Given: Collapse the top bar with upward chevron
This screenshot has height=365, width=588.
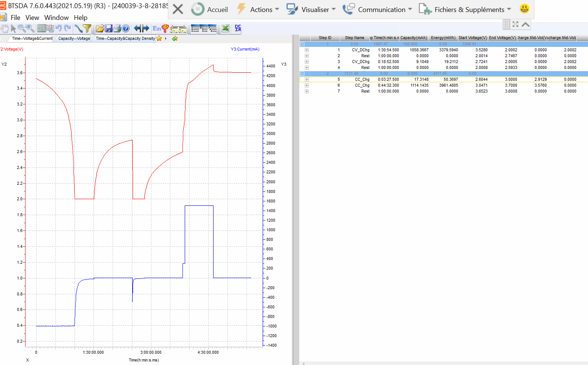Looking at the screenshot, I should [525, 24].
